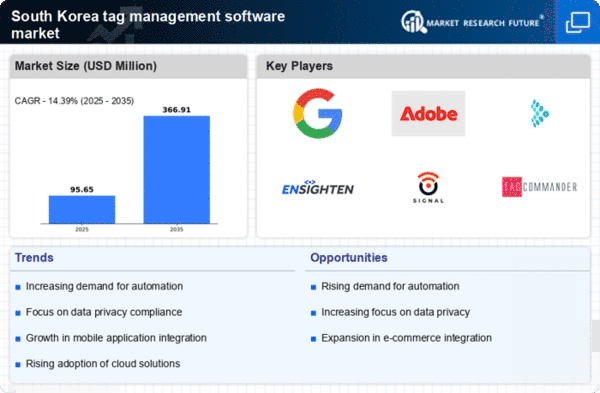Click the Market Size (USD Million) heading
The image size is (600, 393).
click(x=86, y=66)
